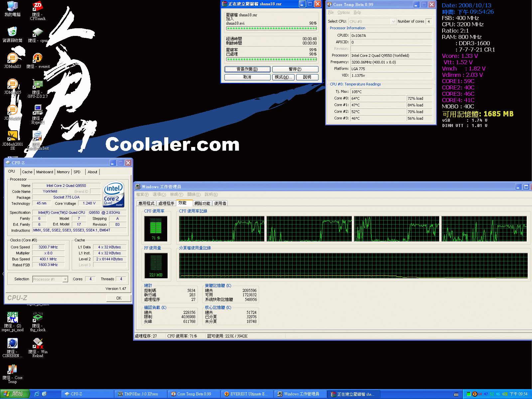Open the 處理程序 tab in Task Manager
This screenshot has width=532, height=399.
click(166, 203)
